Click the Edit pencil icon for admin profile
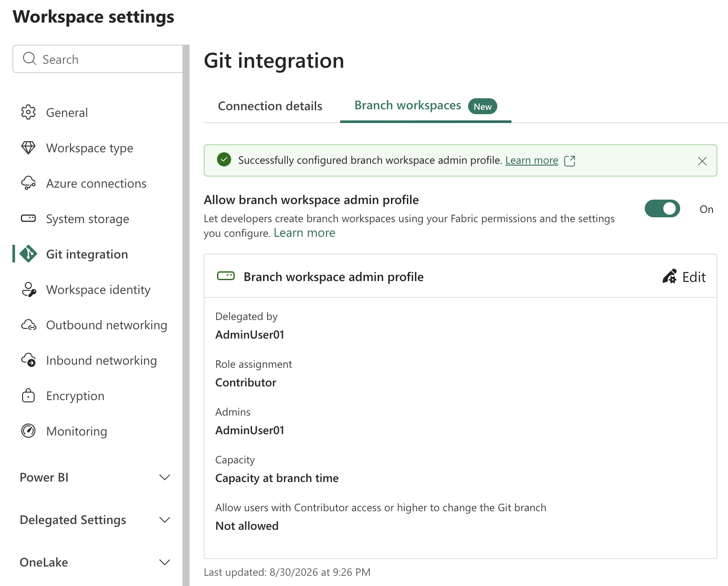Image resolution: width=728 pixels, height=586 pixels. tap(670, 277)
